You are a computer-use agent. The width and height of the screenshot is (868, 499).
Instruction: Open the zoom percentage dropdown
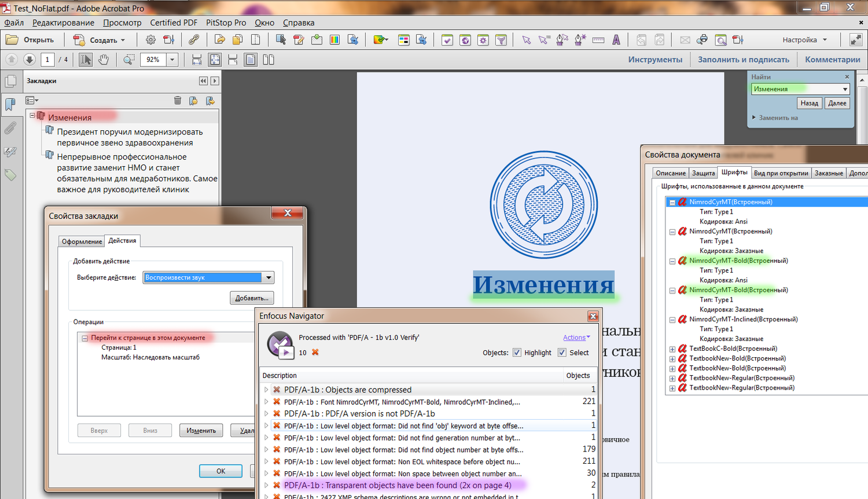[172, 60]
